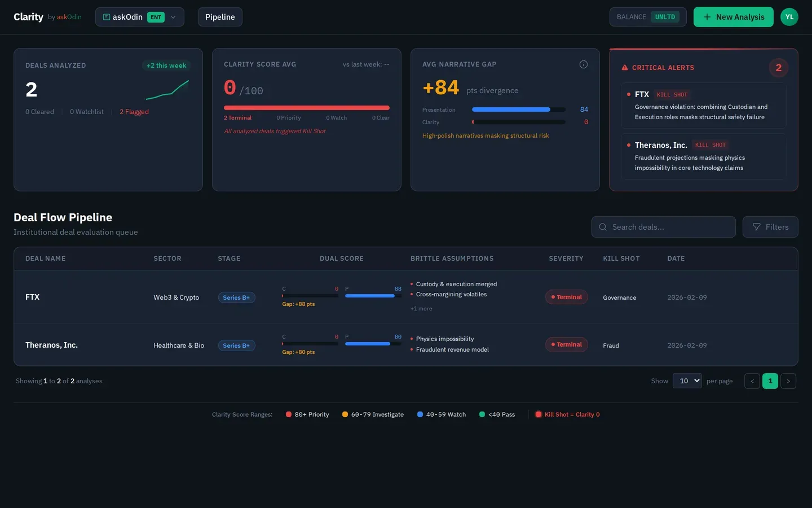Click the +1 more assumptions link
Screen dimensions: 812x508
(x=421, y=308)
